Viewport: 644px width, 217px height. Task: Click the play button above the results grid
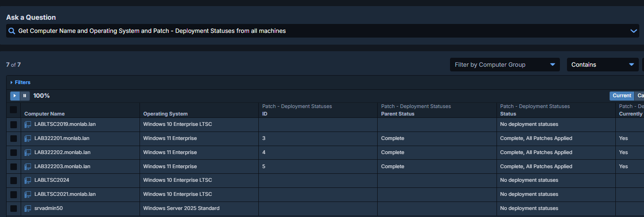15,96
